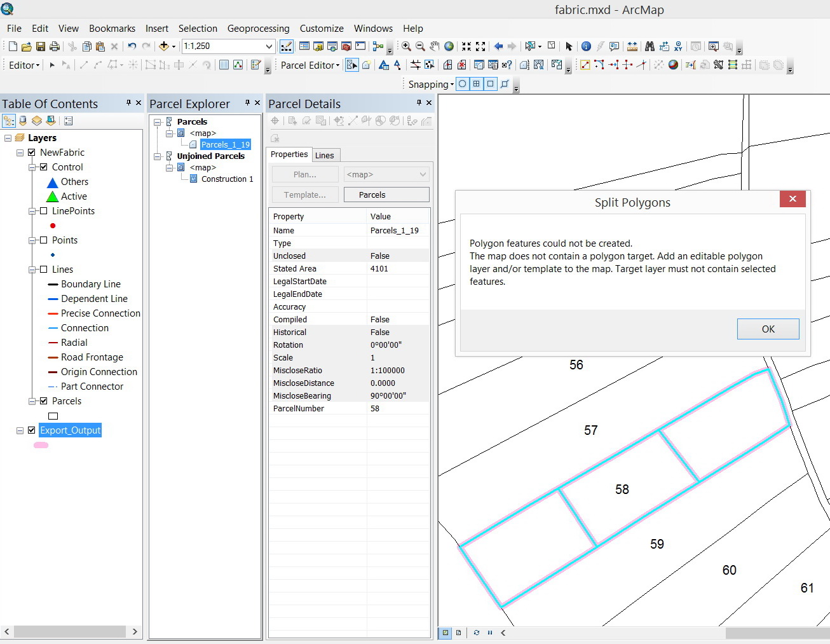Switch to the Properties tab
The width and height of the screenshot is (830, 644).
[x=289, y=154]
